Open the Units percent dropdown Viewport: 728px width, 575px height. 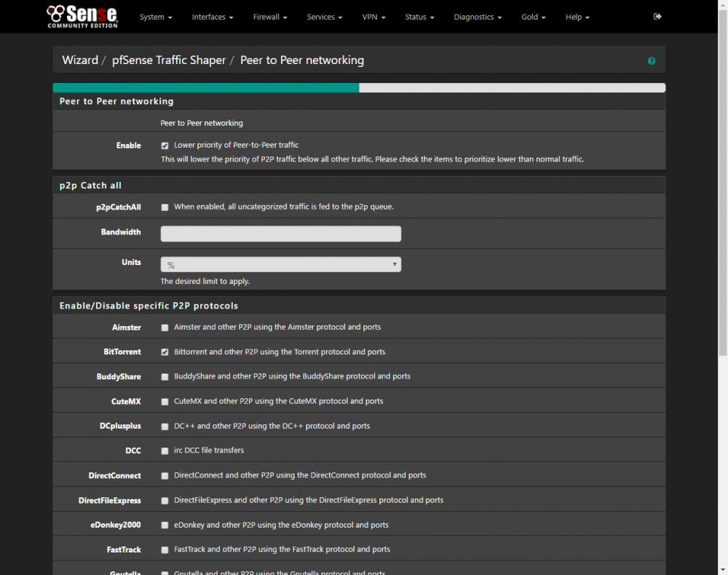click(x=281, y=264)
